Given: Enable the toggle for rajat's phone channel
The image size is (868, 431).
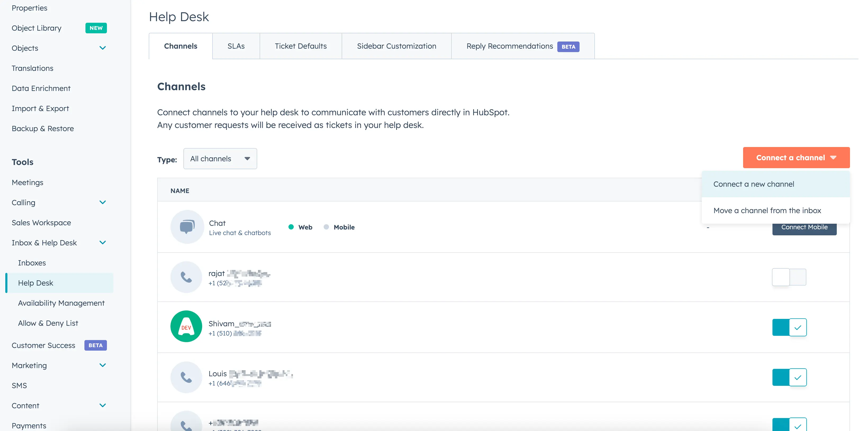Looking at the screenshot, I should point(789,277).
